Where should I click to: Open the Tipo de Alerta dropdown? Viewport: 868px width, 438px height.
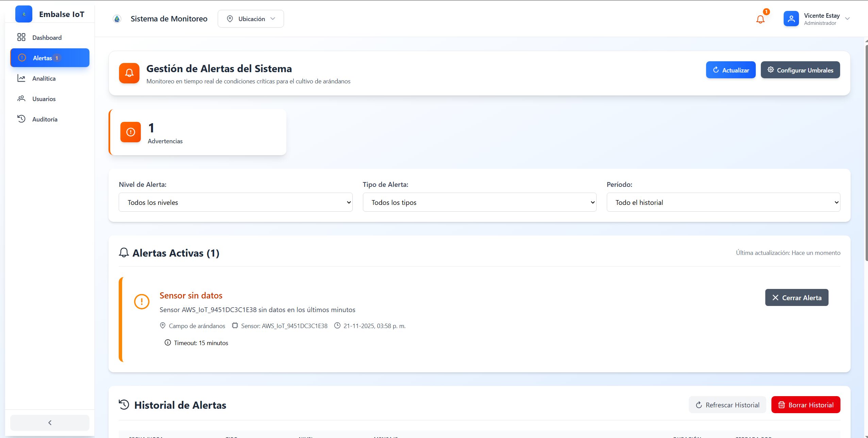click(x=479, y=202)
